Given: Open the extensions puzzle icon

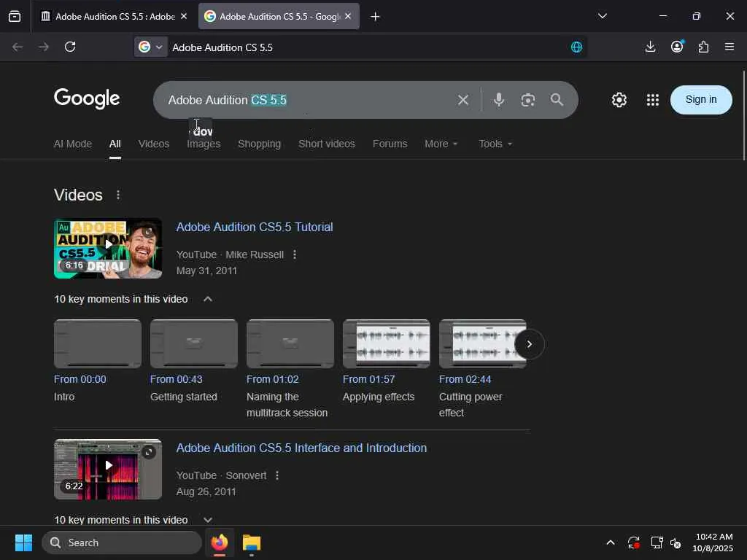Looking at the screenshot, I should (704, 47).
